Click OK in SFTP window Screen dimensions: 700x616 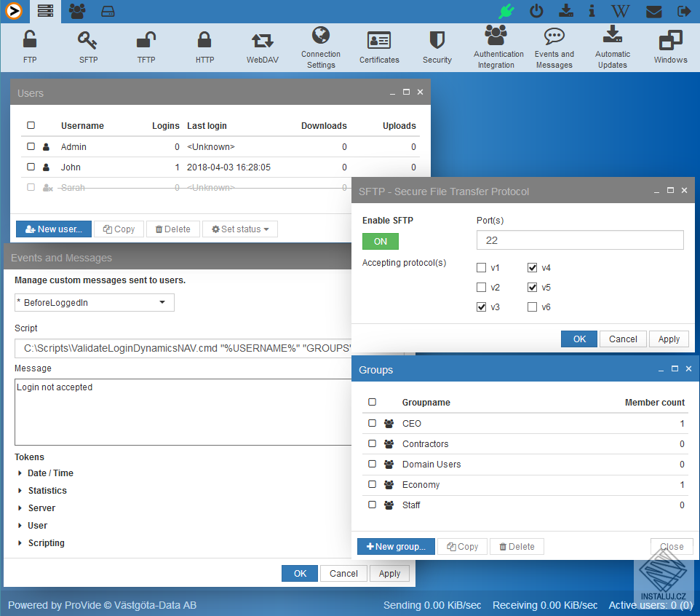[579, 339]
